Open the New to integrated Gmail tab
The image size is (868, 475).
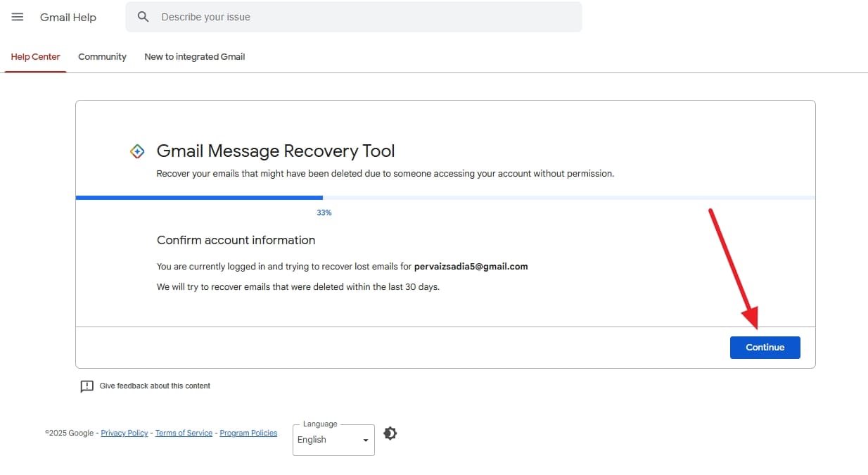click(x=194, y=56)
